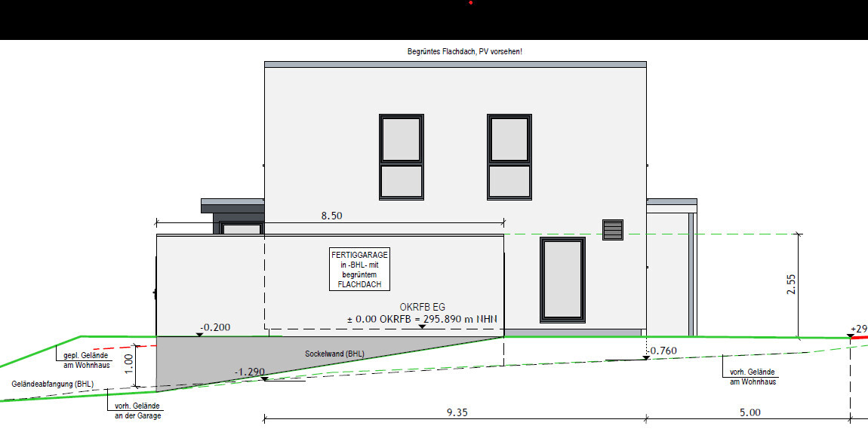
Task: Click the 'Begrüntes Flachdach, PV vorsehen!' note
Action: pyautogui.click(x=463, y=52)
